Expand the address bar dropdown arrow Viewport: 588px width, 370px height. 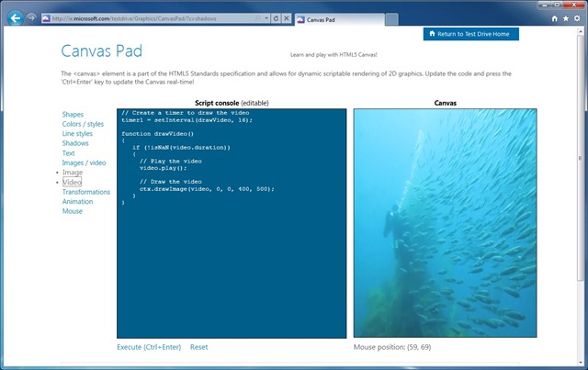click(x=266, y=18)
